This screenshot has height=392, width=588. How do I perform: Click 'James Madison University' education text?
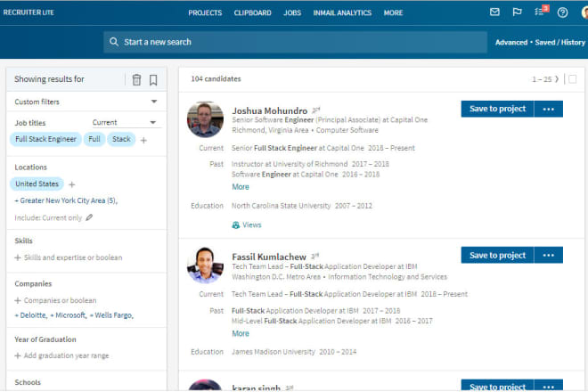(274, 352)
